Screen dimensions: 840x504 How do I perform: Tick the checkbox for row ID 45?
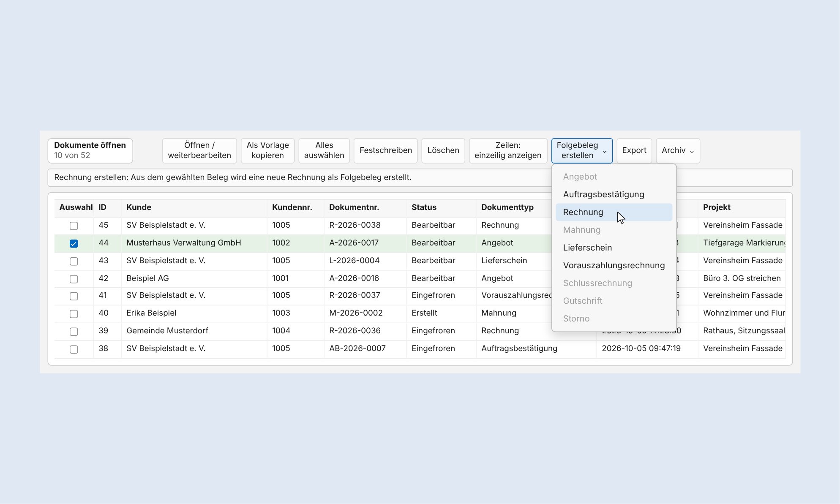point(74,226)
